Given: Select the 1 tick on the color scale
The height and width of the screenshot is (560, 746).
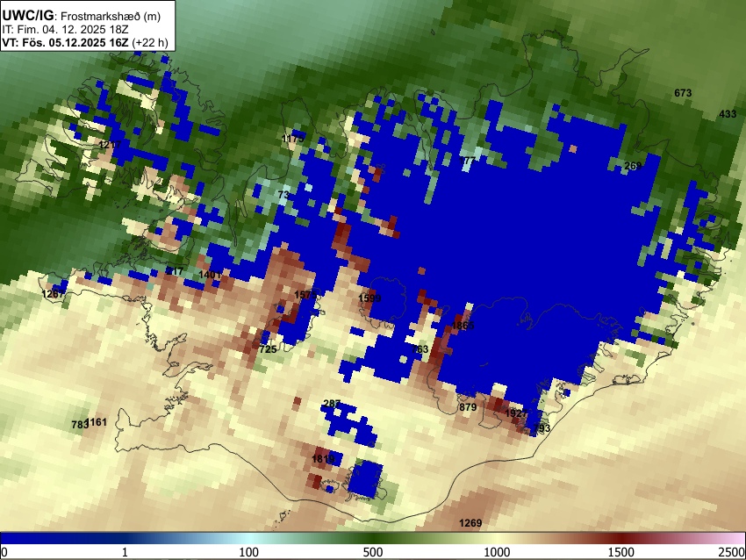Looking at the screenshot, I should pos(125,552).
